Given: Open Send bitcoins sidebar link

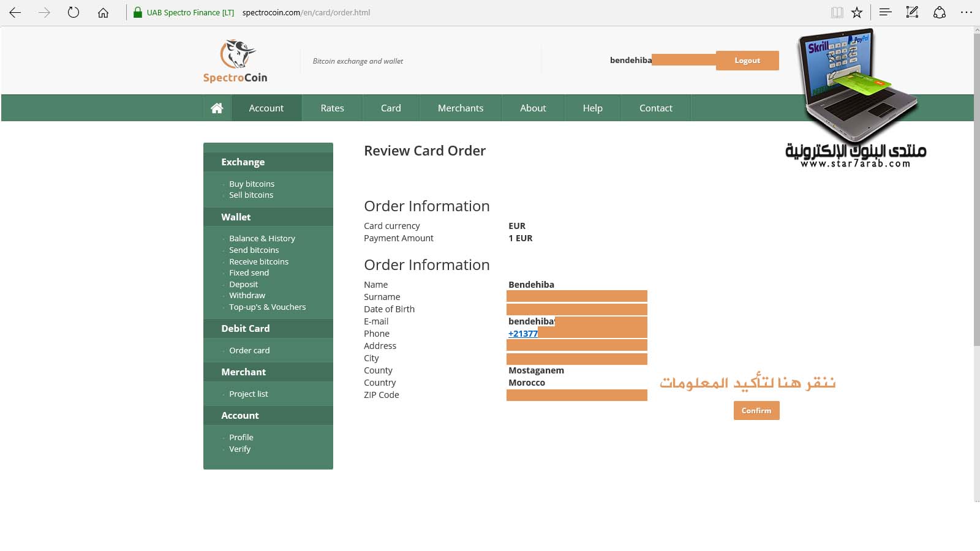Looking at the screenshot, I should click(254, 250).
